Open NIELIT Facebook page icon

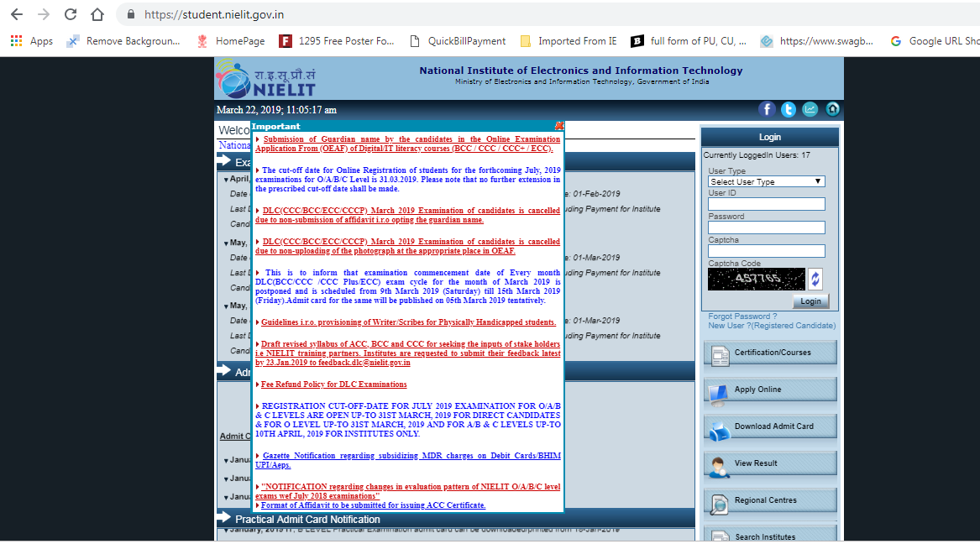click(767, 109)
